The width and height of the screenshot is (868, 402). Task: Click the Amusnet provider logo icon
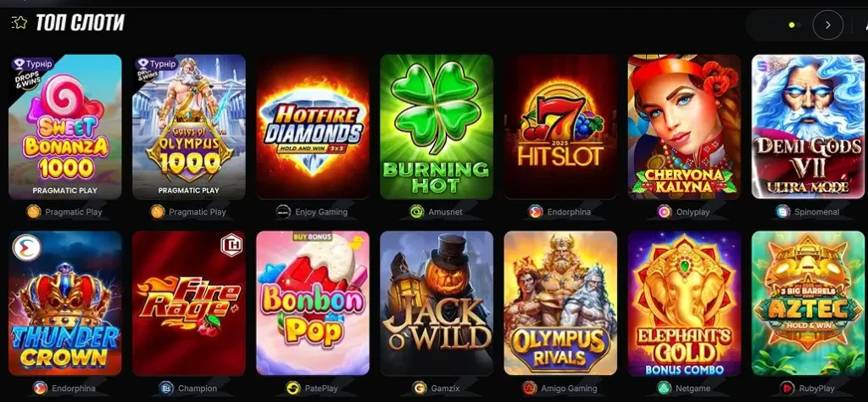pos(417,211)
